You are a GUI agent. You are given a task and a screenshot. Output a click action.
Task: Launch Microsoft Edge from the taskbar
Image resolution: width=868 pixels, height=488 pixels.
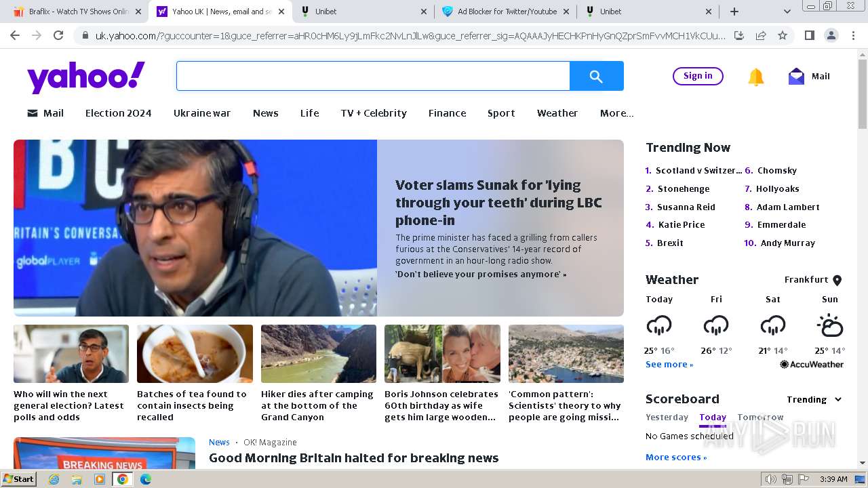145,479
